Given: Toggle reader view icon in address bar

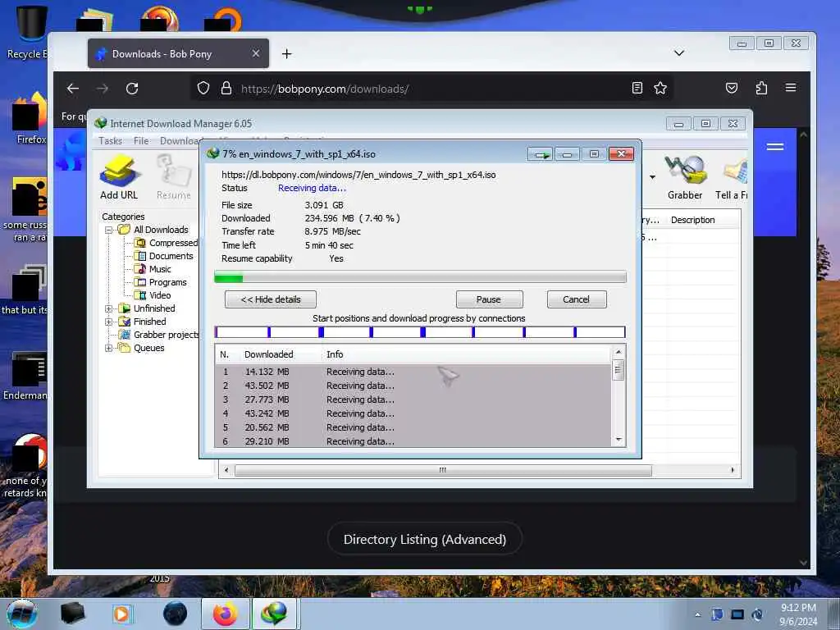Looking at the screenshot, I should point(637,88).
